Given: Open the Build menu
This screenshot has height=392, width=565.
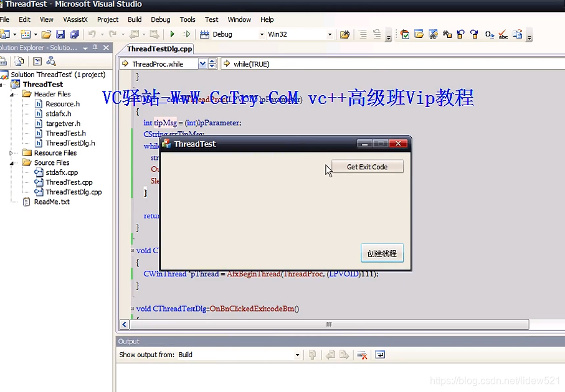Looking at the screenshot, I should pos(135,19).
